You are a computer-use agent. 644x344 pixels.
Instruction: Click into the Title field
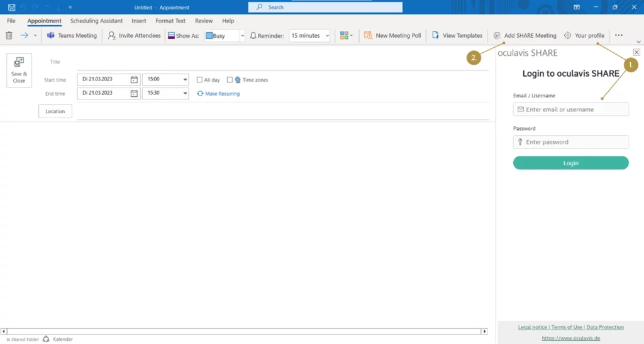coord(283,62)
